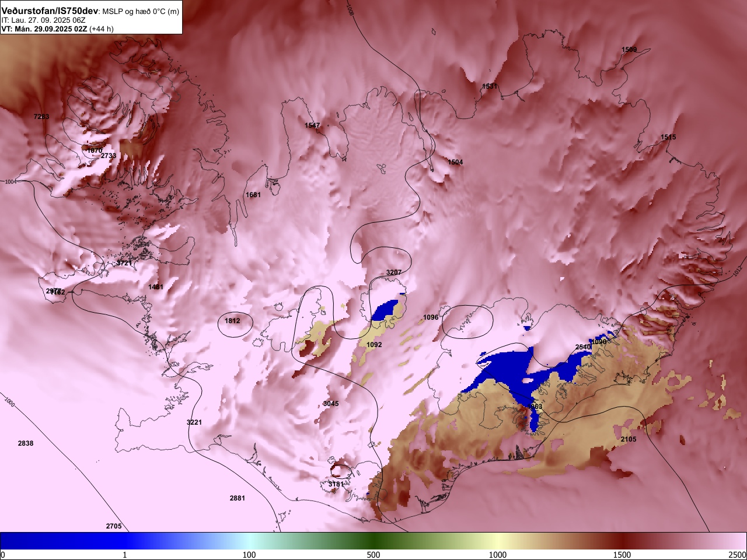747x560 pixels.
Task: Click the 100 tick on the colour scale
Action: pos(249,555)
